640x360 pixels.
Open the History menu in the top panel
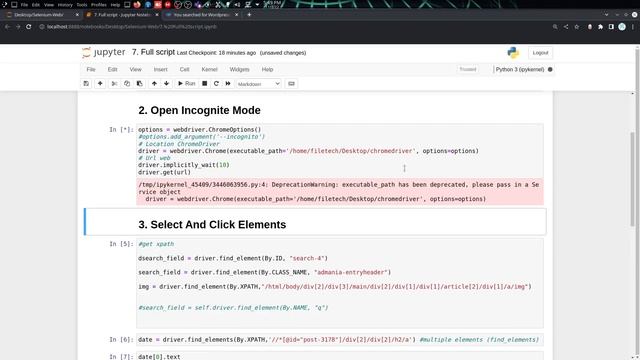65,5
